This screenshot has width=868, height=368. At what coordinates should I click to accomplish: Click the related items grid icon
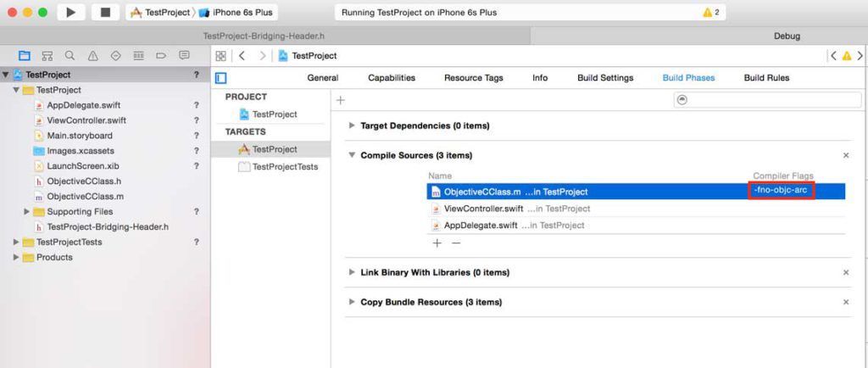click(x=221, y=56)
